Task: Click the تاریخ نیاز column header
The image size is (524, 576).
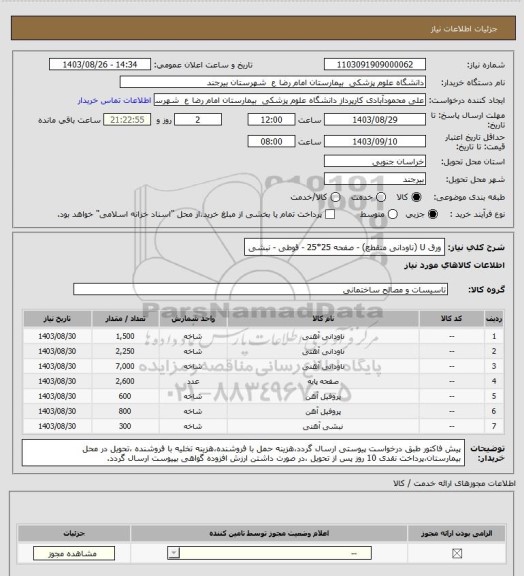Action: (57, 319)
